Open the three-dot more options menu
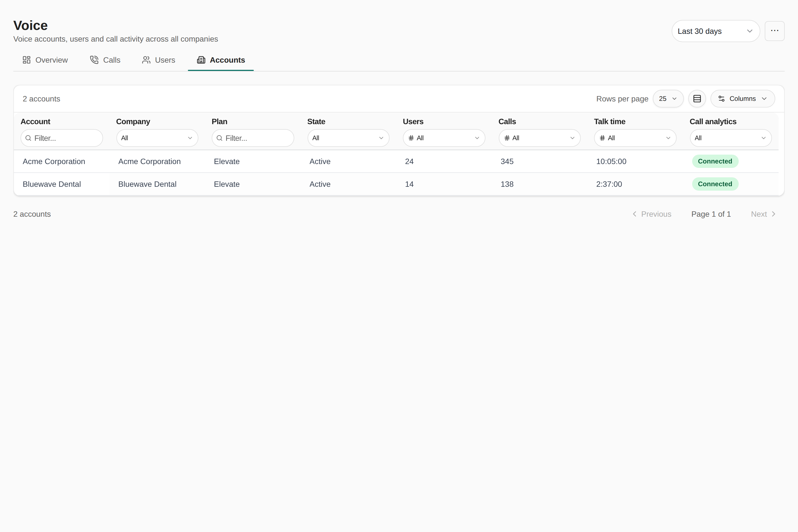798x532 pixels. click(774, 31)
